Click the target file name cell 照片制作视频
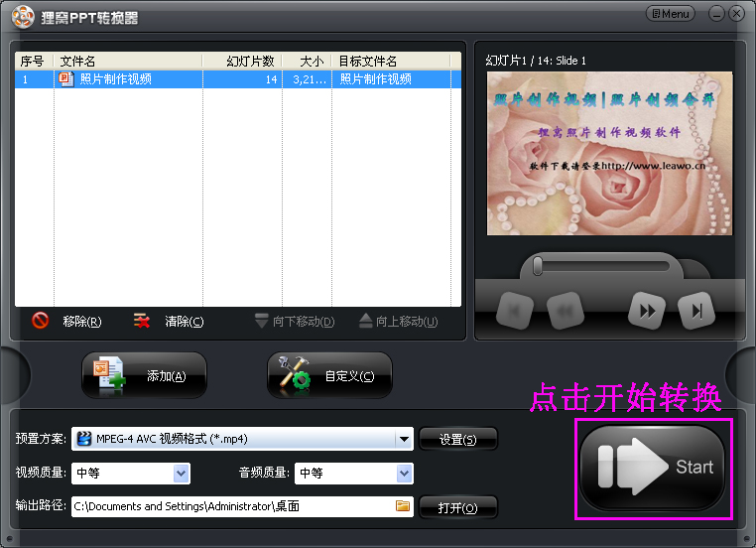 click(x=392, y=79)
